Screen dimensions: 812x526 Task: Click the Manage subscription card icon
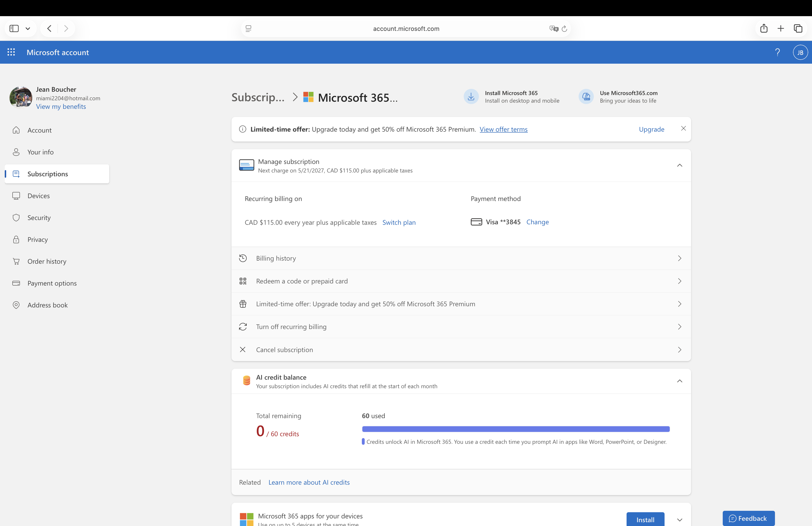[247, 165]
